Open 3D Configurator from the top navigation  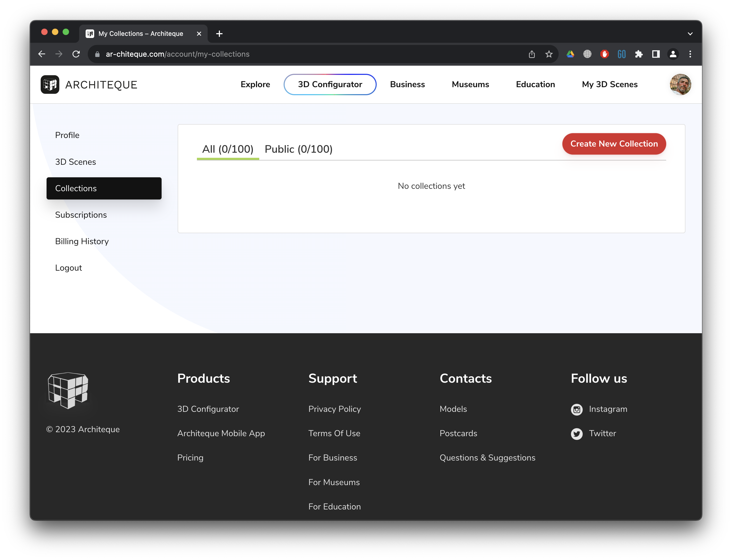[x=330, y=84]
